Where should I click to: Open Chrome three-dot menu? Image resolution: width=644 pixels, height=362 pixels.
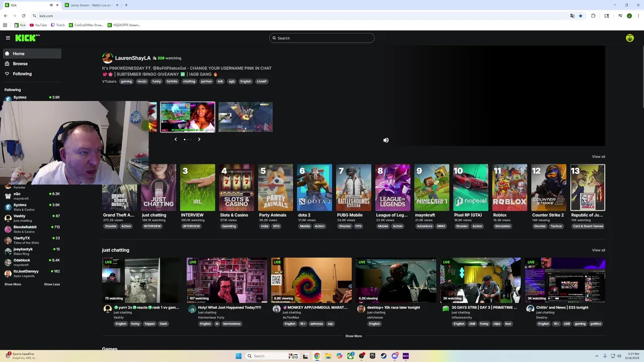click(638, 16)
